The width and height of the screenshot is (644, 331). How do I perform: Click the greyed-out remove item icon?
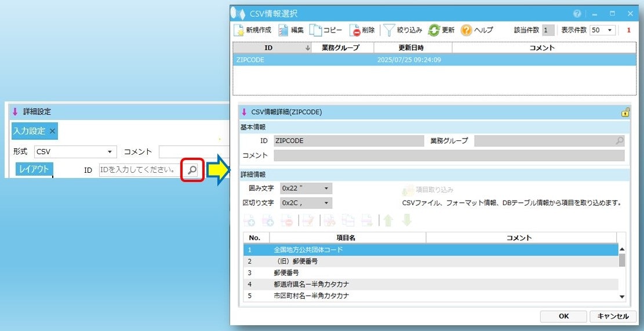pyautogui.click(x=287, y=220)
